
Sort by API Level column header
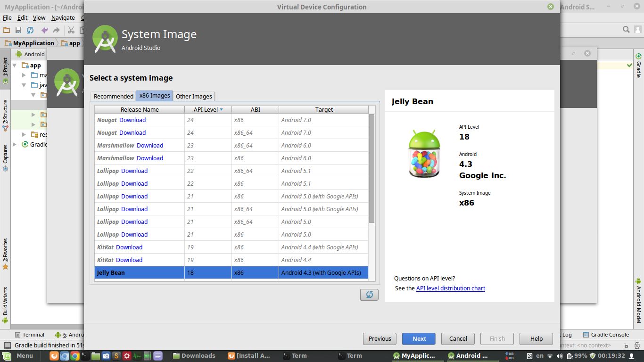(208, 109)
